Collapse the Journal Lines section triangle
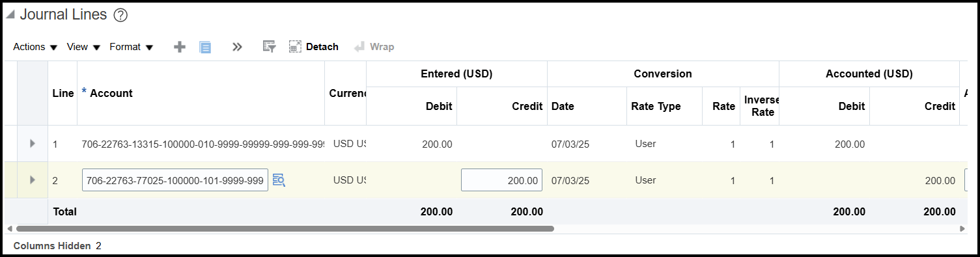 10,15
